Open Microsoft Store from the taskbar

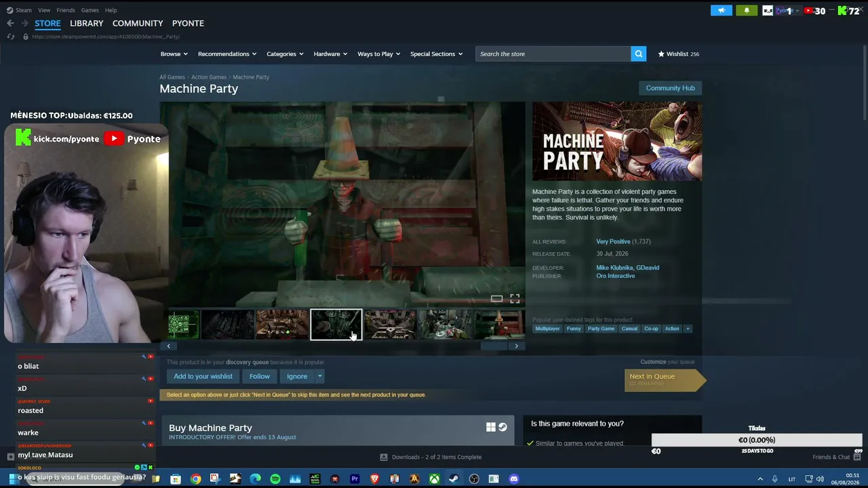176,479
